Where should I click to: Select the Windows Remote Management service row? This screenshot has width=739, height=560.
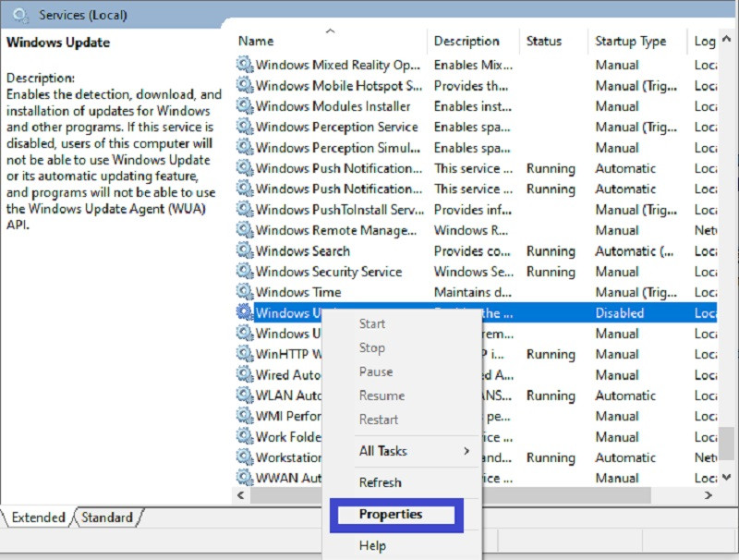[x=337, y=230]
